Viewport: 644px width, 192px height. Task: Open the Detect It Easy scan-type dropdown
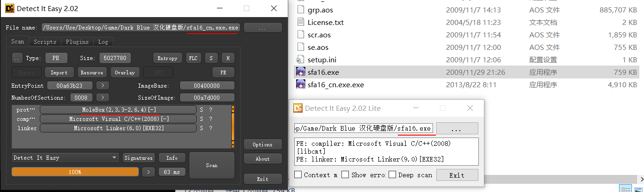click(x=66, y=158)
